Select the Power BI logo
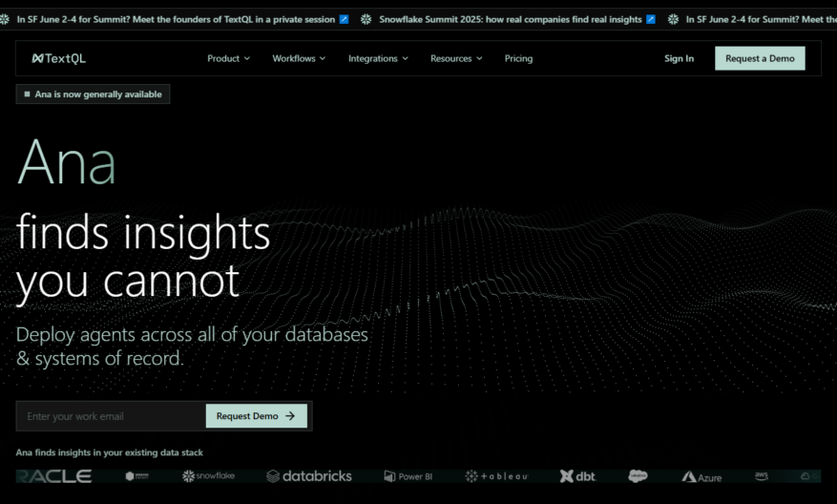 coord(408,476)
